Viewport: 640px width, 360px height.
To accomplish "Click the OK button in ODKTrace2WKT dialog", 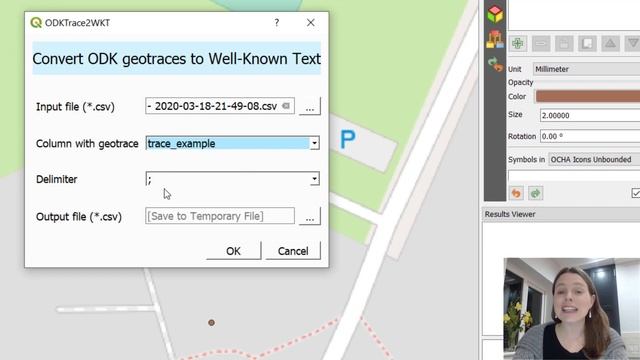I will tap(233, 251).
